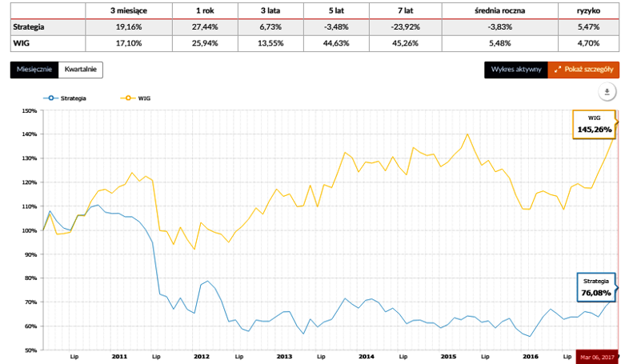Image resolution: width=629 pixels, height=364 pixels.
Task: Click Strategia 1-year value 27,44%
Action: tap(205, 27)
